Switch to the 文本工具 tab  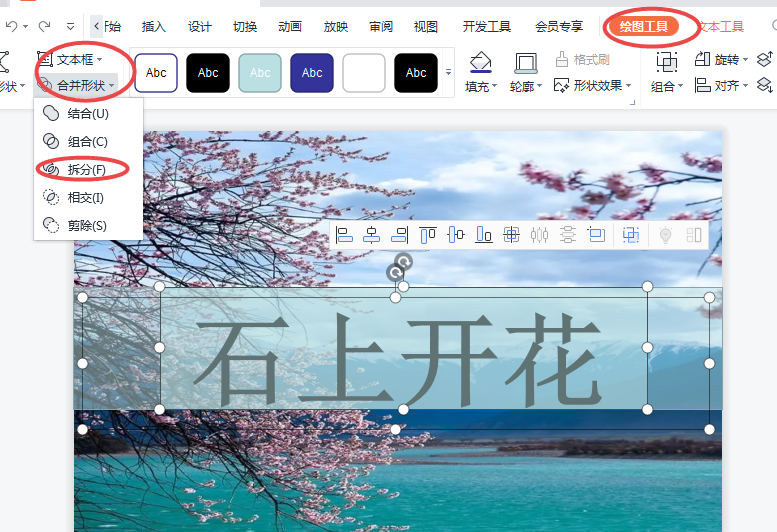point(721,27)
